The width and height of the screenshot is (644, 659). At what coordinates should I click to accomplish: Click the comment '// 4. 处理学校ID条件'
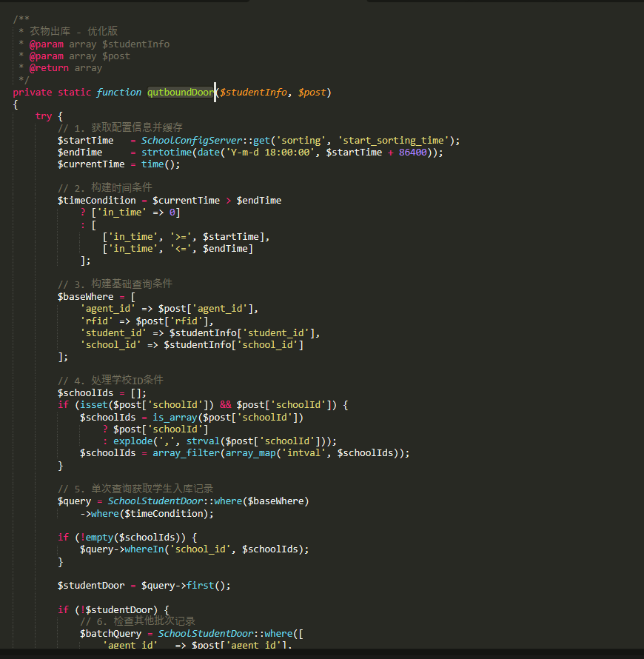coord(110,381)
